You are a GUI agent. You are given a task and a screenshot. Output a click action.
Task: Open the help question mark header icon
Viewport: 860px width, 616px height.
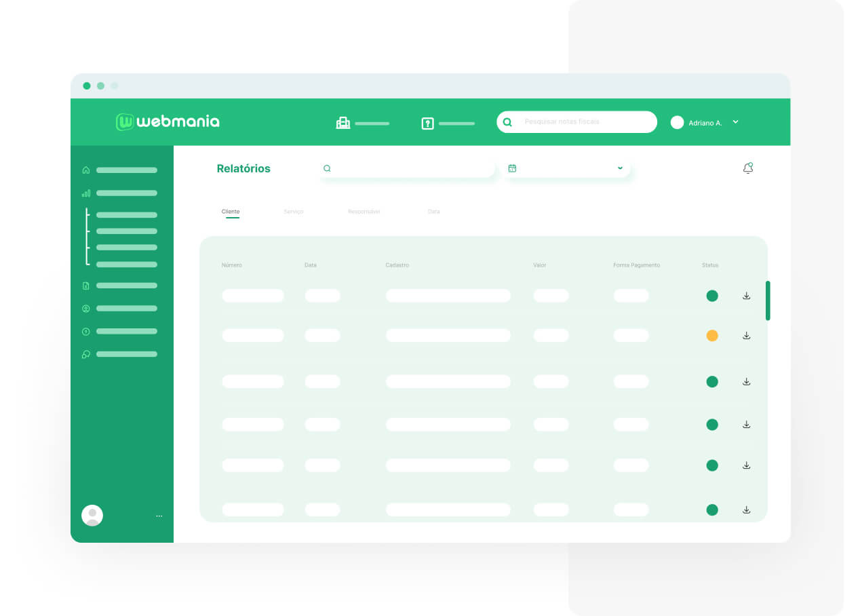(427, 123)
